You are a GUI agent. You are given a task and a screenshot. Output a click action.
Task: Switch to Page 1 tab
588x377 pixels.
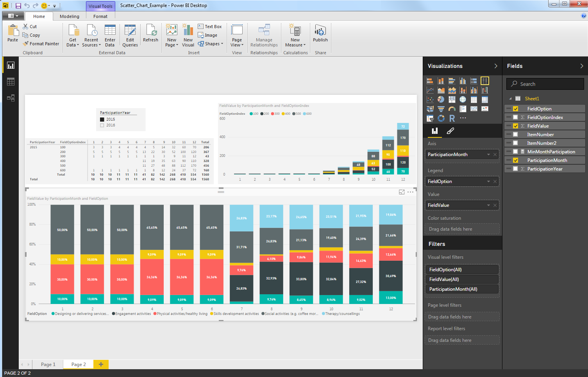point(48,365)
